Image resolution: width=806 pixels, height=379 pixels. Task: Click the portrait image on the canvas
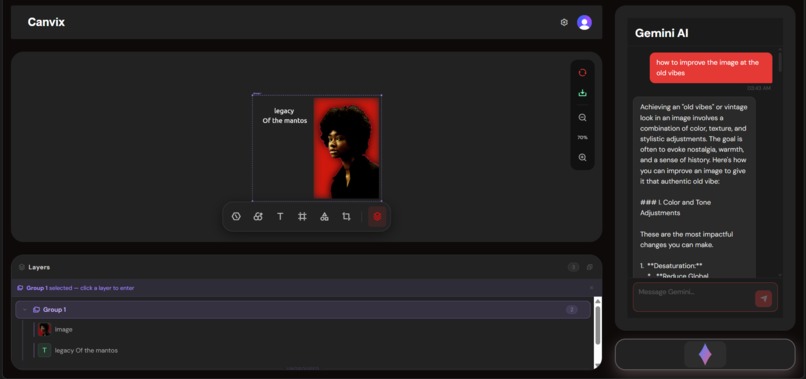point(346,148)
